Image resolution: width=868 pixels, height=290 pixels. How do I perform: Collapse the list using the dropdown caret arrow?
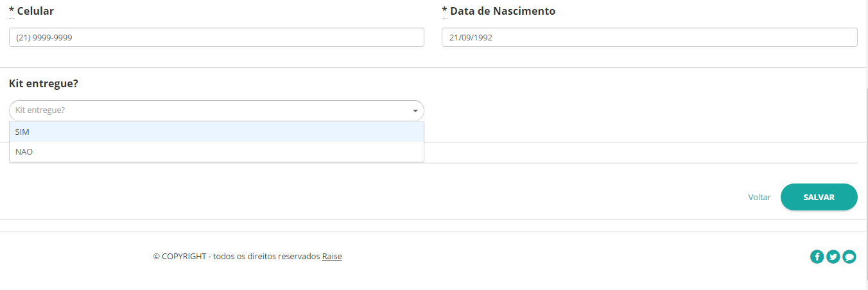(415, 111)
